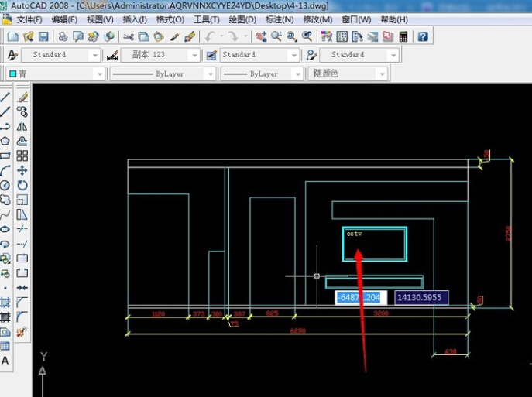Select the Scale modify tool
This screenshot has width=532, height=397.
tap(22, 200)
